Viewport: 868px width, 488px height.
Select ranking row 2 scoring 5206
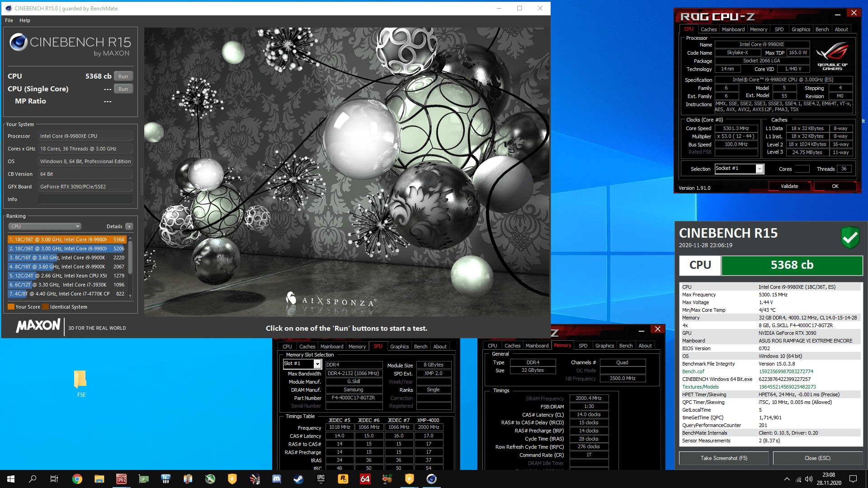66,249
